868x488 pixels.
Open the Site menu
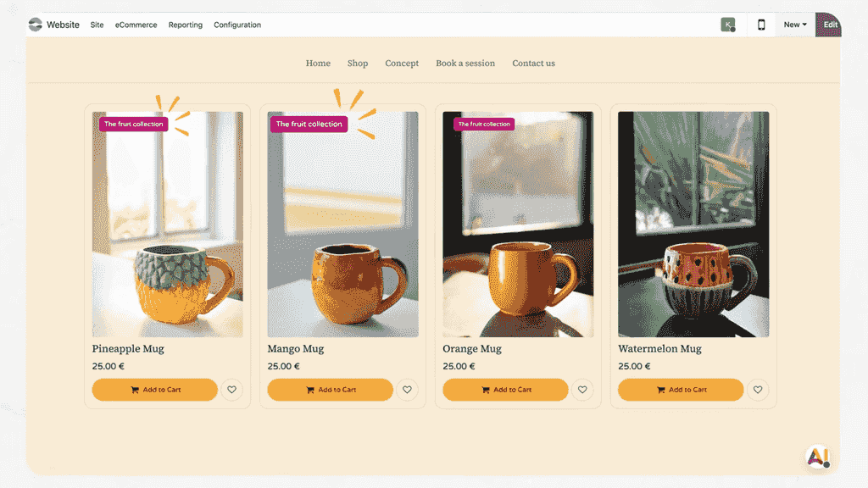point(97,25)
